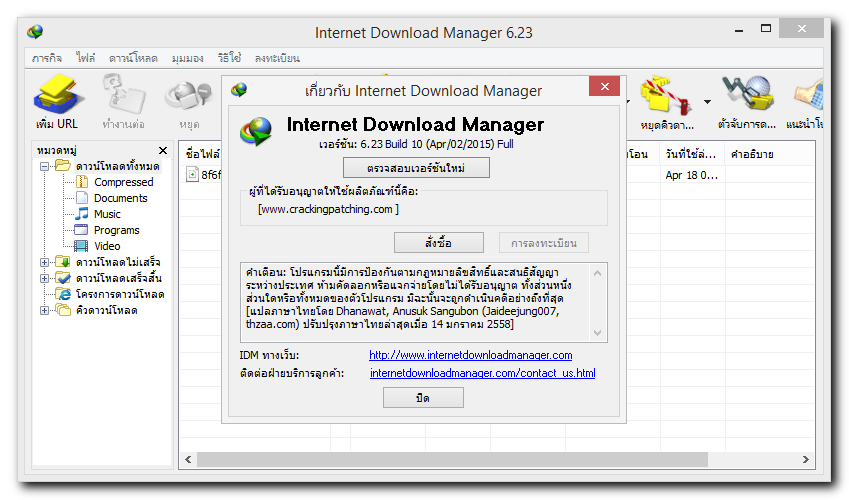Click check for new version (ตรวจสอบเวอร์ชันใหม่) button
The width and height of the screenshot is (849, 500).
point(416,167)
